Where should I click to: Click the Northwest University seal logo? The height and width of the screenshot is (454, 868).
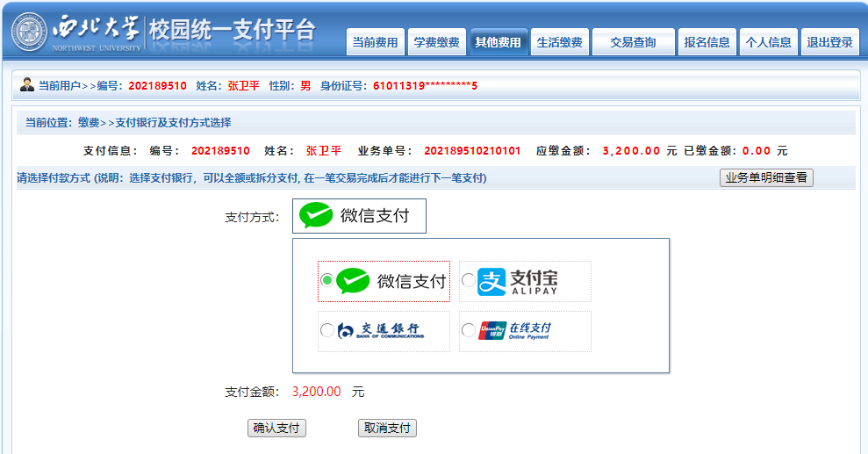click(x=31, y=32)
